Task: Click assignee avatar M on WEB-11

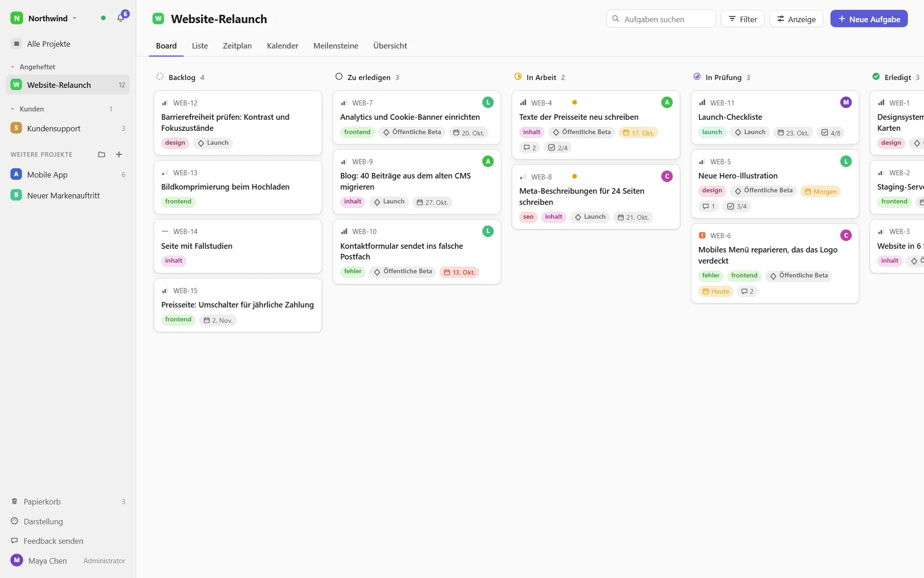Action: (846, 102)
